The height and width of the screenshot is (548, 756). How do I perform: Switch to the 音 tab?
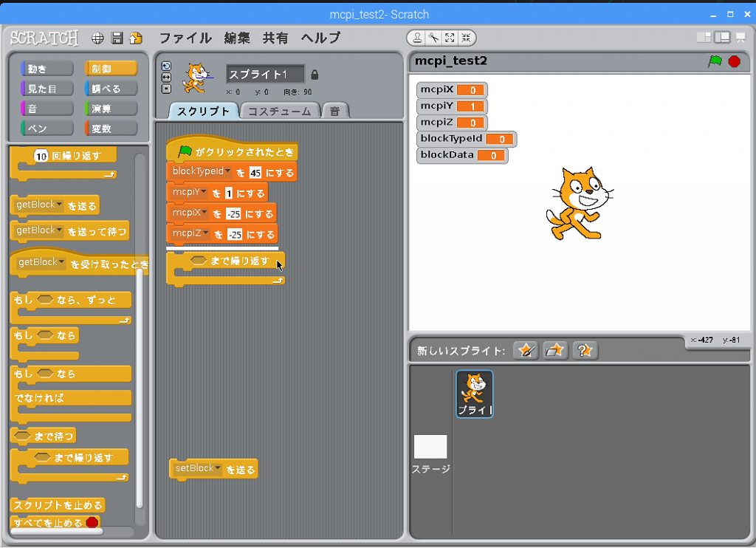pyautogui.click(x=335, y=111)
